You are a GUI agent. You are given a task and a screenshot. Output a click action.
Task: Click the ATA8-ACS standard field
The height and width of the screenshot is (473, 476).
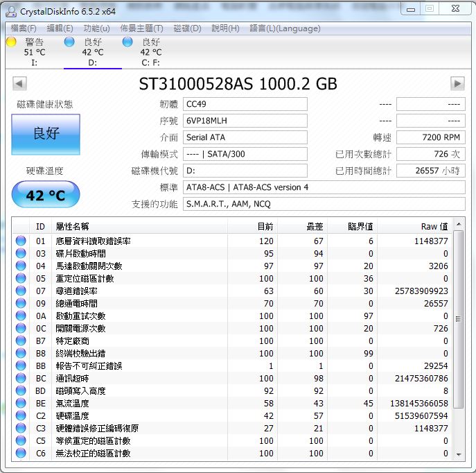pos(324,187)
